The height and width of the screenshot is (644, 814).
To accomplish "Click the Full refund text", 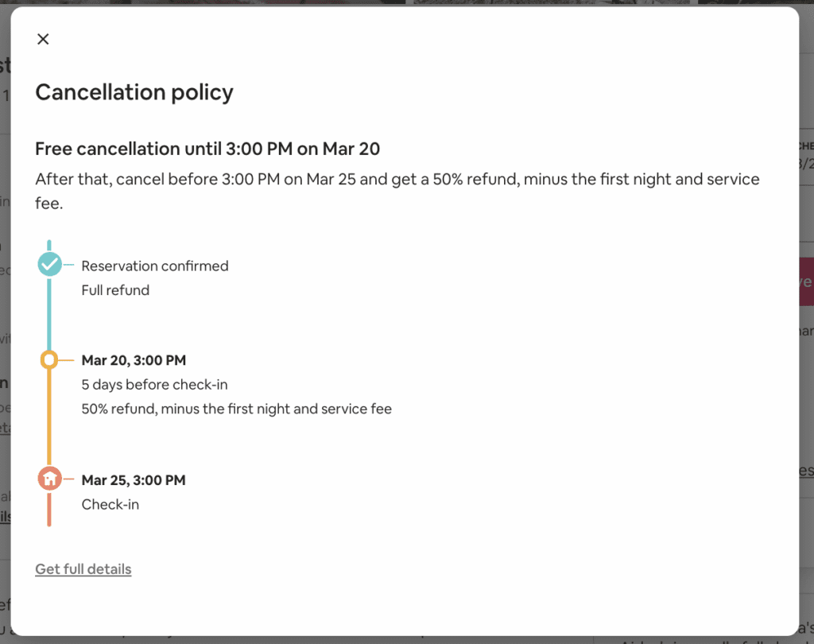I will pos(114,289).
